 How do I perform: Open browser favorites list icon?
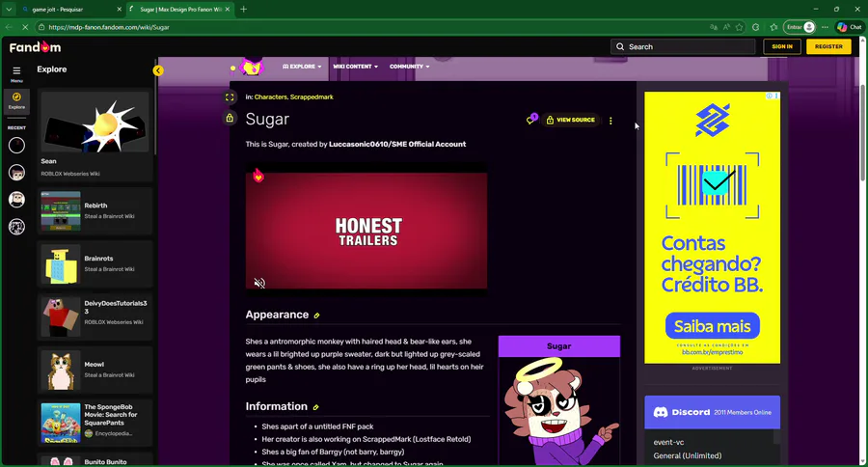click(773, 27)
